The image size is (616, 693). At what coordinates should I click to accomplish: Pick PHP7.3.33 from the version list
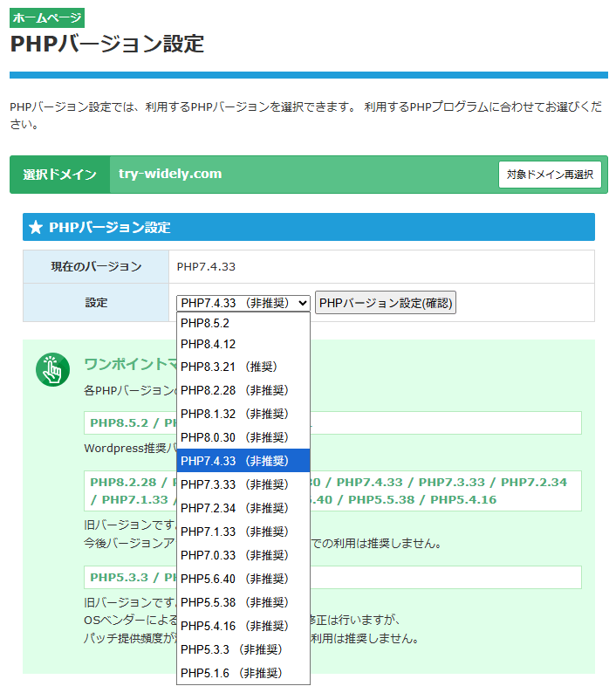(243, 484)
